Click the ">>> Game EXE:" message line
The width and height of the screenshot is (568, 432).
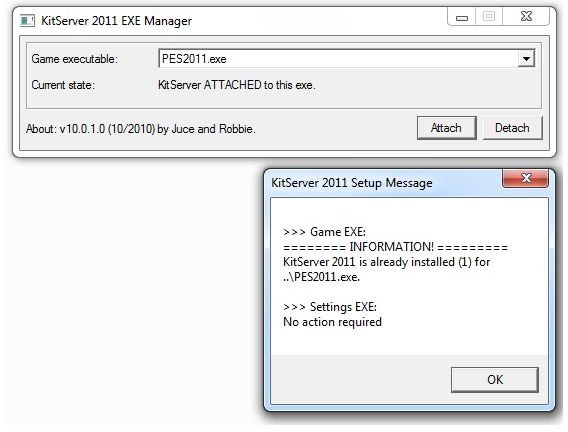click(x=325, y=232)
